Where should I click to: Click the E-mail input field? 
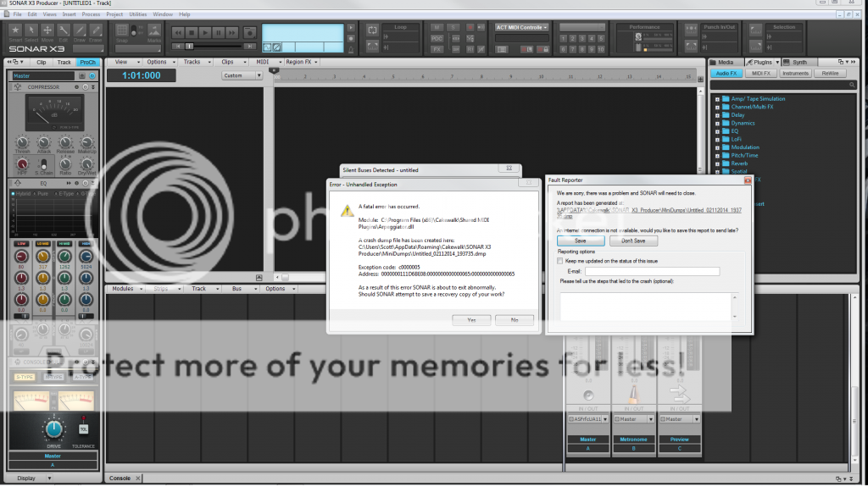click(x=652, y=271)
